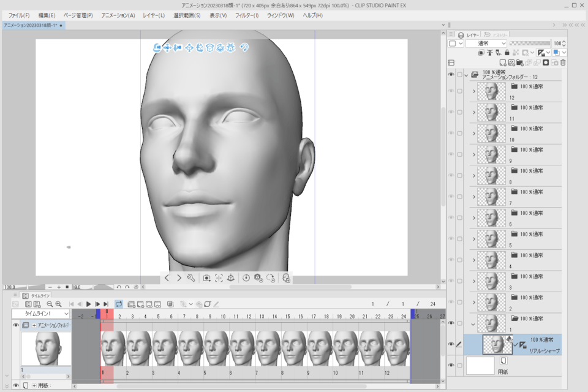588x392 pixels.
Task: Click new raster layer icon
Action: click(502, 62)
